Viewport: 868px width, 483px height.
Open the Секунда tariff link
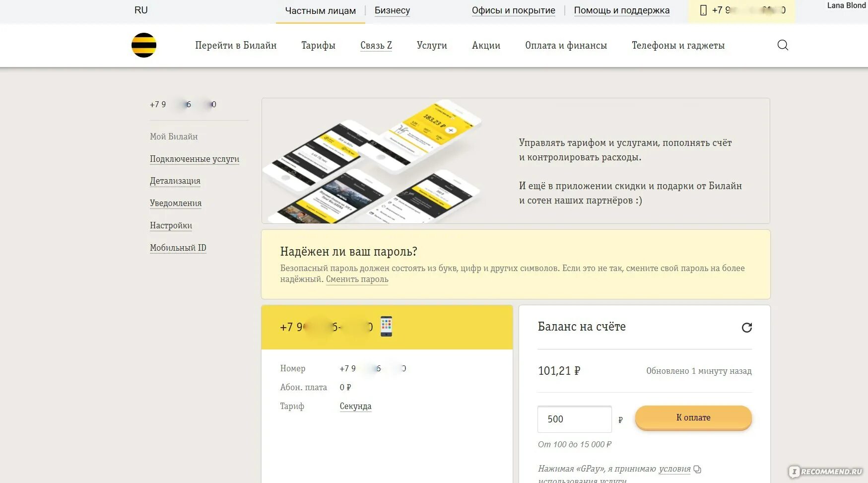click(355, 406)
